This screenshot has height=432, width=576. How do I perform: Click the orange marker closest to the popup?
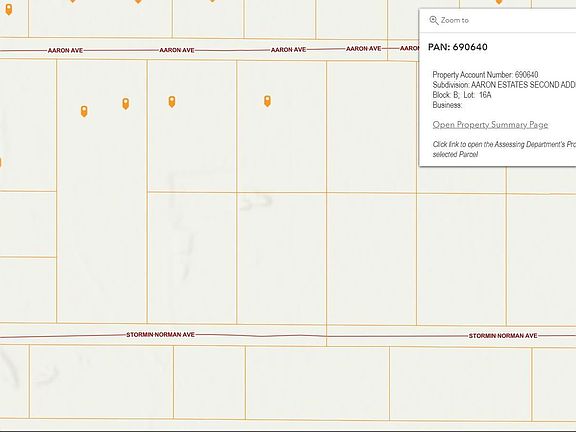tap(267, 101)
